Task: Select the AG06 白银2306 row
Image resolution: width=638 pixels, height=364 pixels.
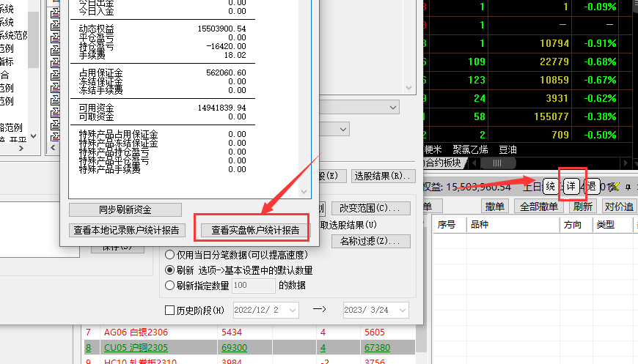Action: pyautogui.click(x=248, y=333)
